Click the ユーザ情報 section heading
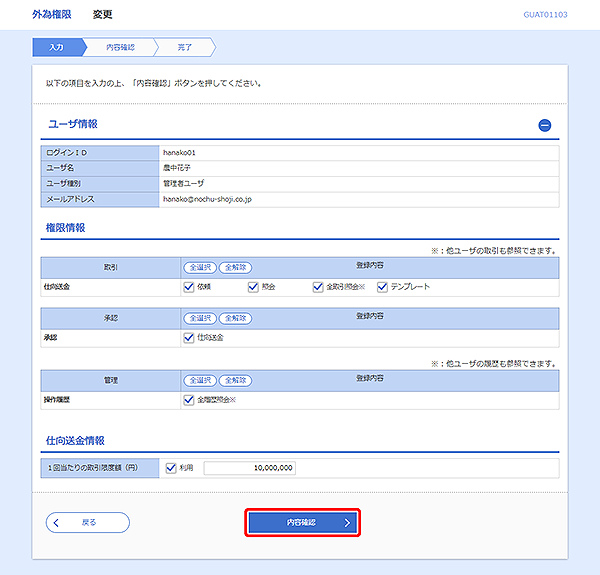 (73, 124)
